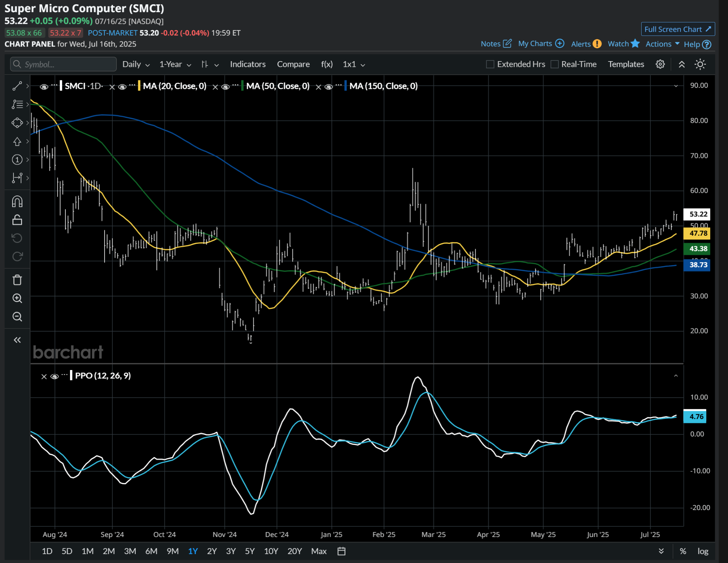This screenshot has height=563, width=728.
Task: Select the 5Y time range
Action: tap(250, 551)
